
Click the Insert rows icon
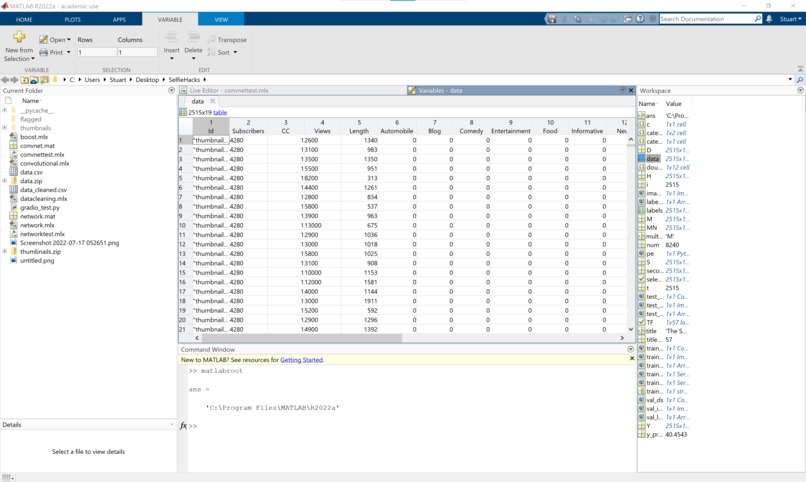point(171,38)
